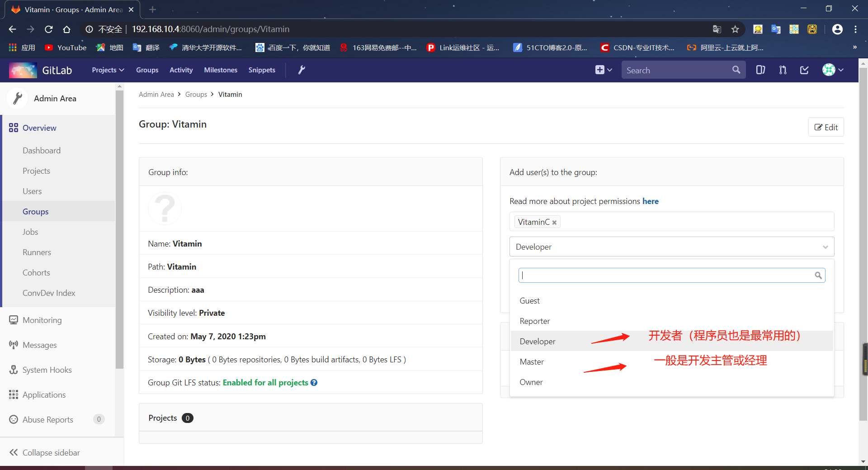Click the Issues icon in the header
868x470 pixels.
pos(760,70)
